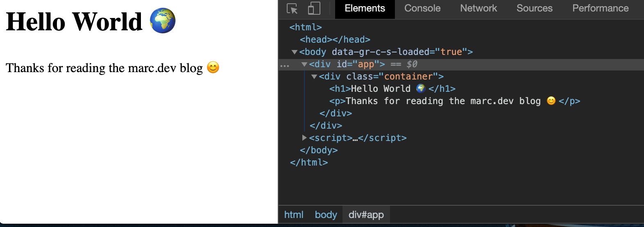Click the globe emoji in the page heading
644x227 pixels.
163,21
